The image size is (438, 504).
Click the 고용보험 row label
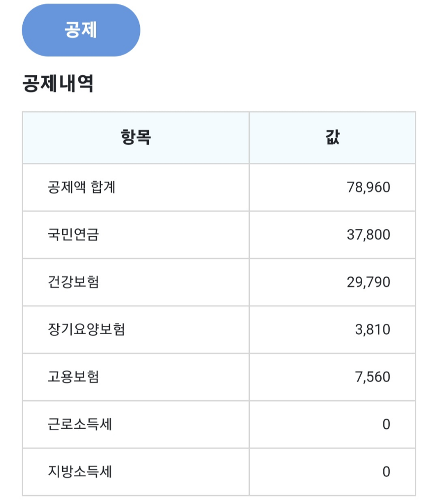(73, 377)
